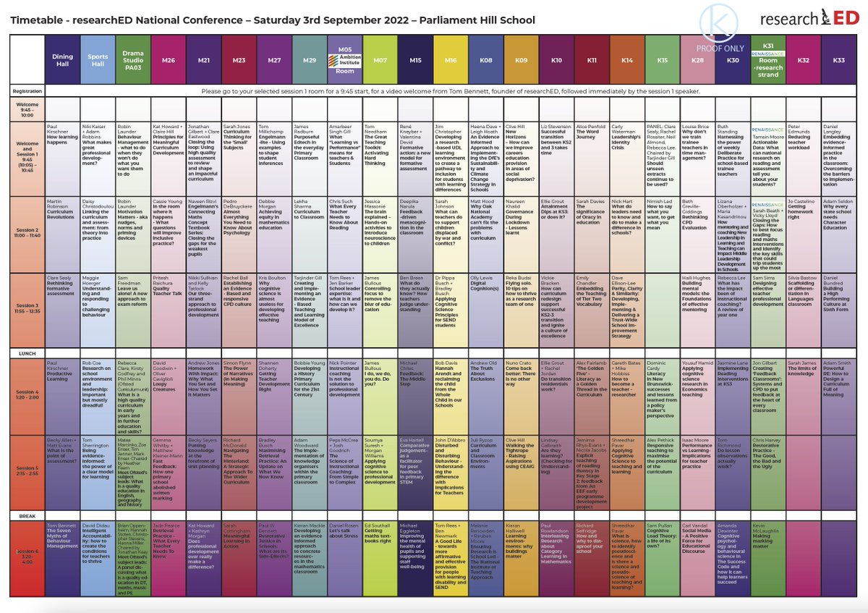This screenshot has width=868, height=613.
Task: Click the K10 room header
Action: (x=556, y=60)
